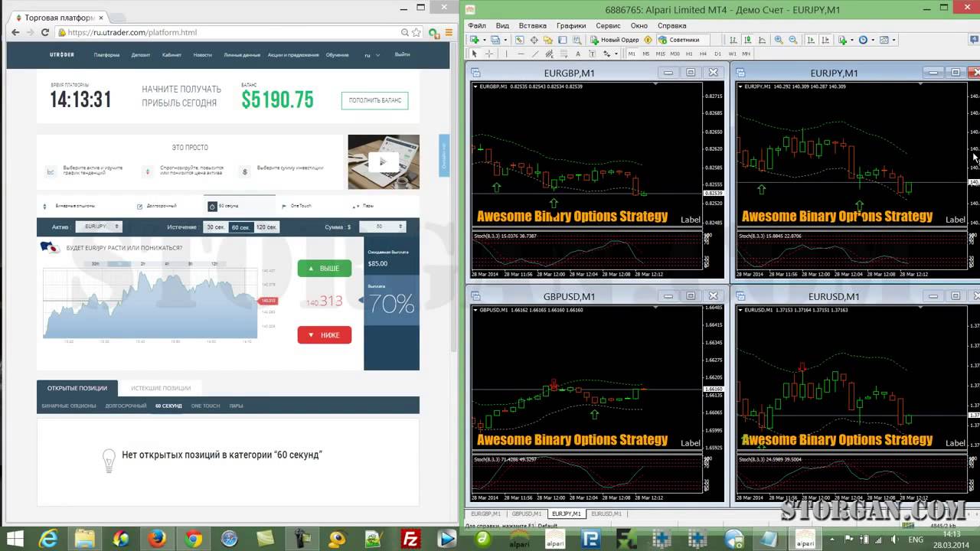Open the Файл menu in MT4

click(x=477, y=25)
